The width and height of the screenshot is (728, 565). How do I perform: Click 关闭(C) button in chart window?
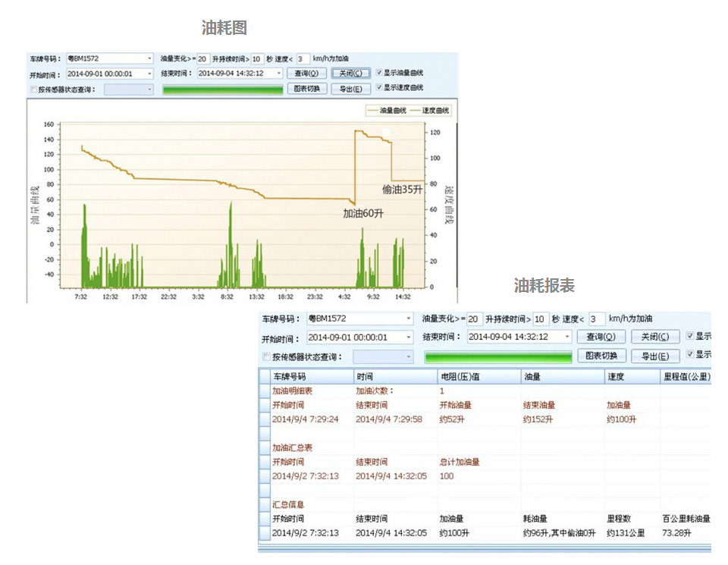[x=350, y=74]
